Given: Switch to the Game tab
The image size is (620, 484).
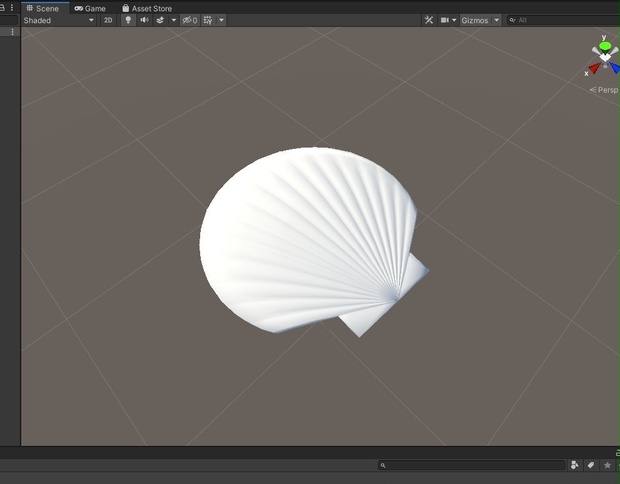Looking at the screenshot, I should point(90,8).
